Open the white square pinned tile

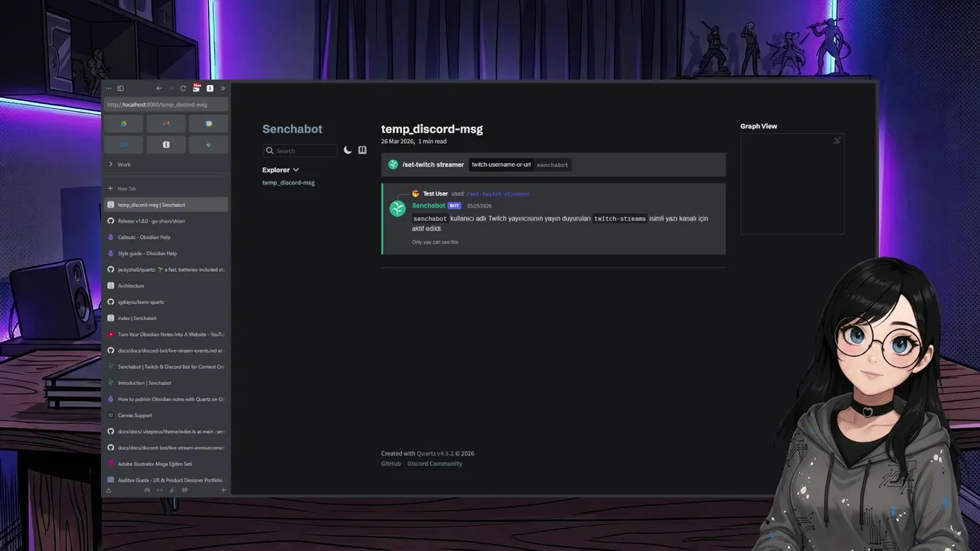pos(166,145)
